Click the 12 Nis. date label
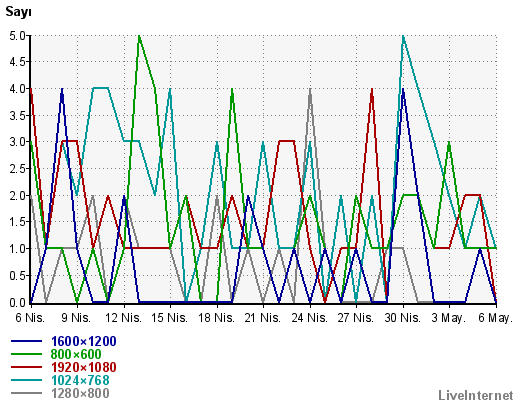This screenshot has height=405, width=520. 124,318
